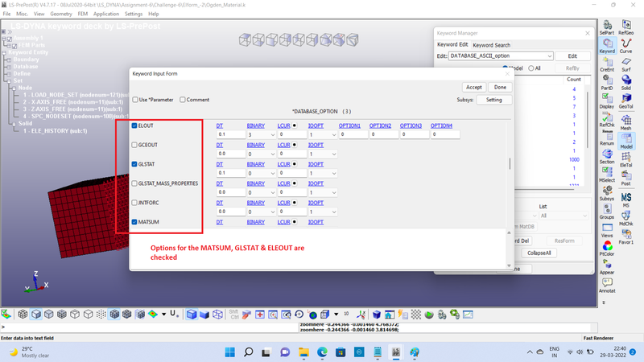644x362 pixels.
Task: Open the PtColor tool
Action: 607,249
